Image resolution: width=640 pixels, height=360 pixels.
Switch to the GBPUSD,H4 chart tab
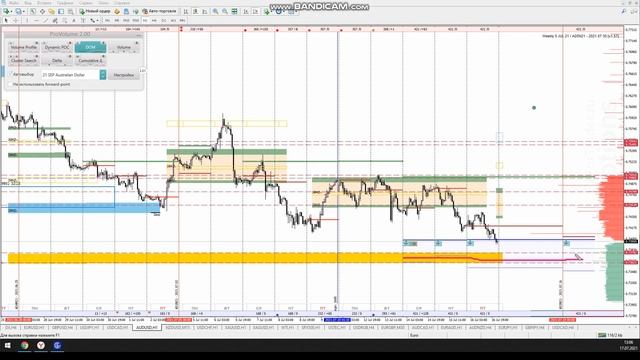(x=62, y=327)
